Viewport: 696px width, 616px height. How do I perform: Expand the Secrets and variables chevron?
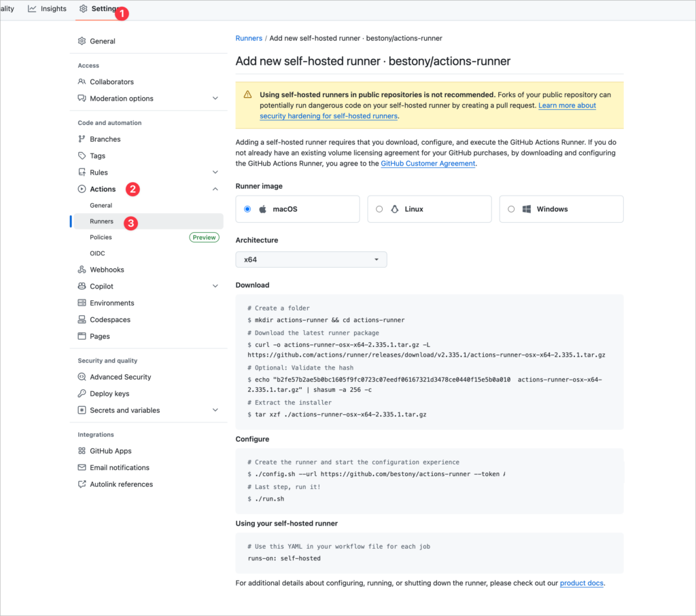215,410
